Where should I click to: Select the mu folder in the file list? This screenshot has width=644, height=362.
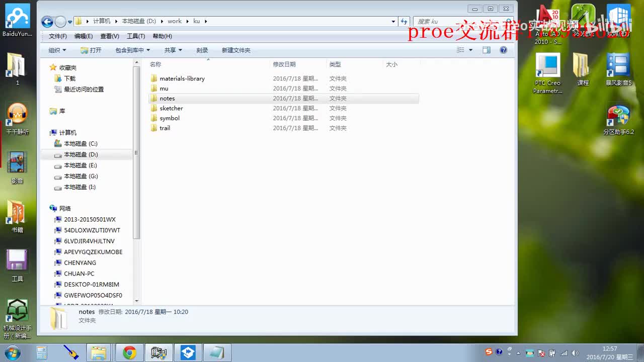pyautogui.click(x=164, y=88)
